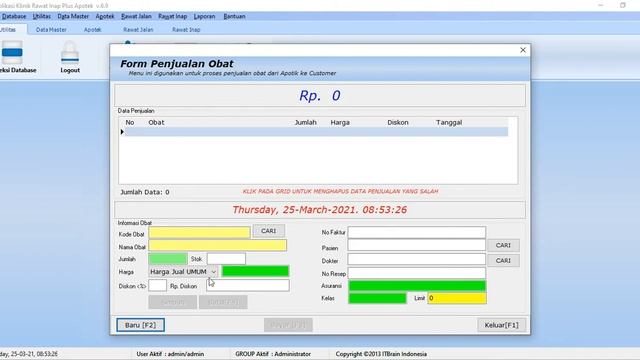Switch to the Apotek ribbon tab

92,29
